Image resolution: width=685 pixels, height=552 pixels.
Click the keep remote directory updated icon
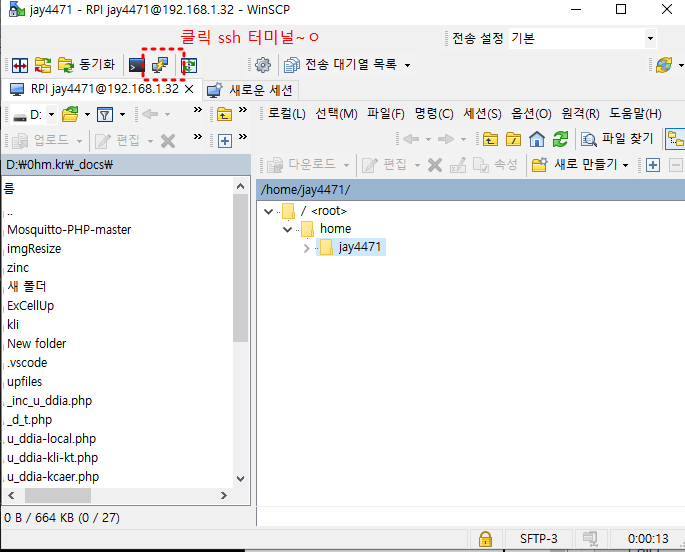pos(189,66)
